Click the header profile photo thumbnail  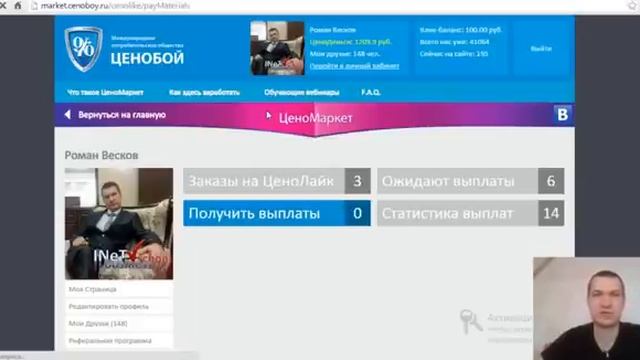tap(277, 48)
